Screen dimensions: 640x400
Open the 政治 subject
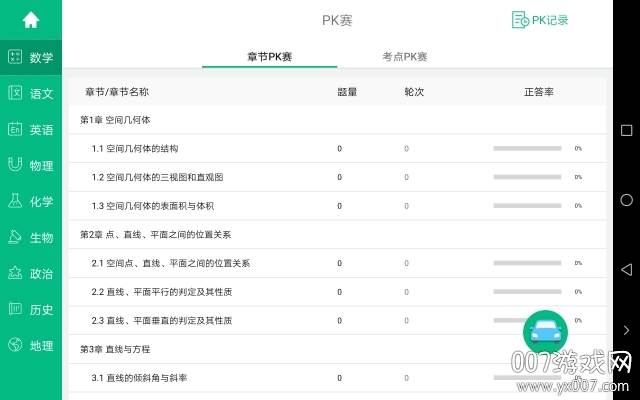[31, 273]
